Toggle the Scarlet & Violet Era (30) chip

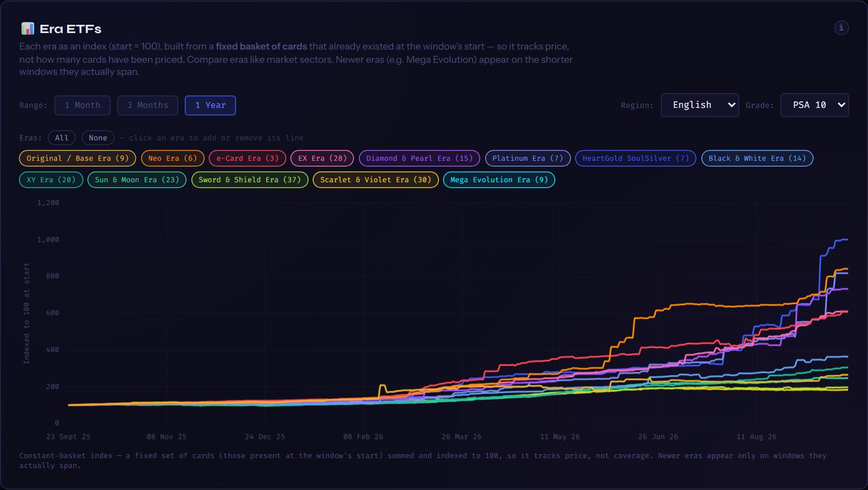376,179
